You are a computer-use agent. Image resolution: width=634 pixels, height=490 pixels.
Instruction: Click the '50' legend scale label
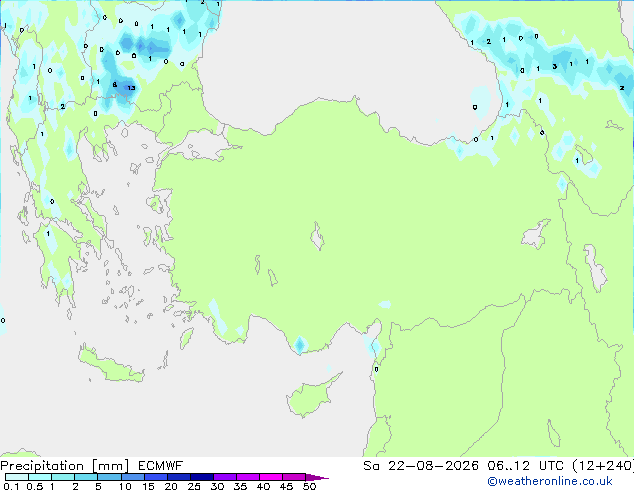tap(309, 486)
